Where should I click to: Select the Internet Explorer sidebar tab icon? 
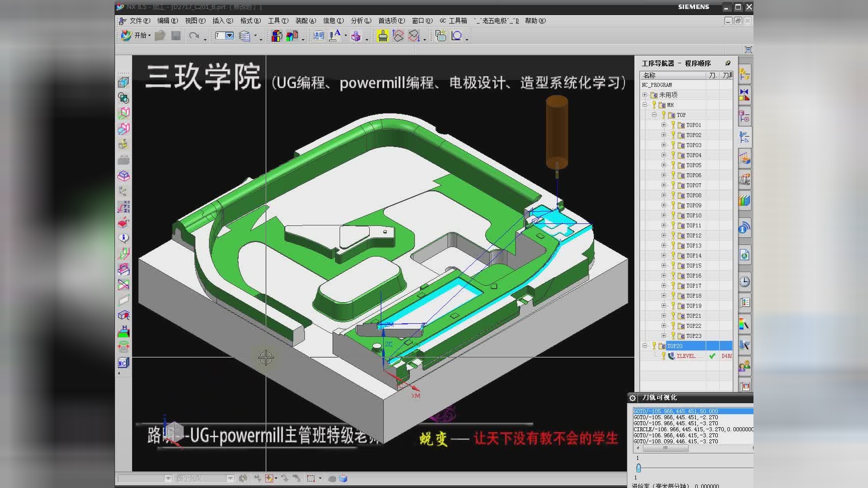744,255
